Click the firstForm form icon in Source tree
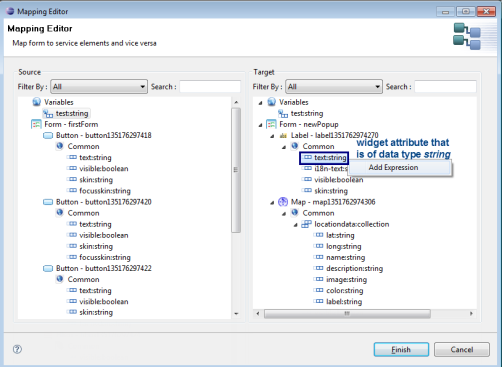Image resolution: width=502 pixels, height=367 pixels. (x=36, y=124)
